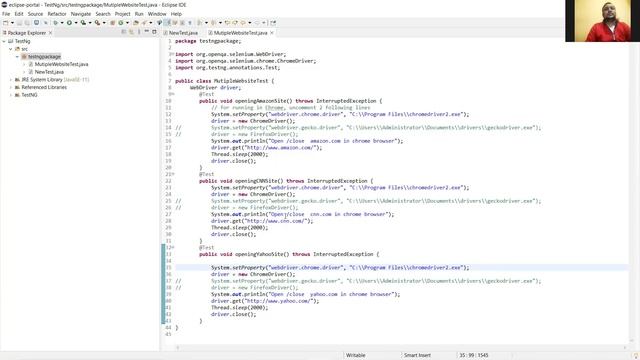Expand JRE System Library node
Screen dimensions: 640x360
tap(11, 80)
